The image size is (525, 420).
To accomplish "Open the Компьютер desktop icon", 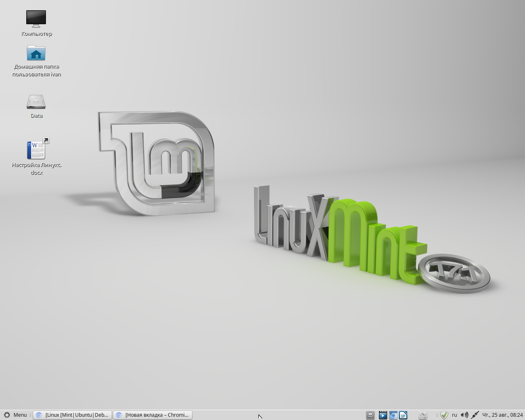I will coord(36,19).
